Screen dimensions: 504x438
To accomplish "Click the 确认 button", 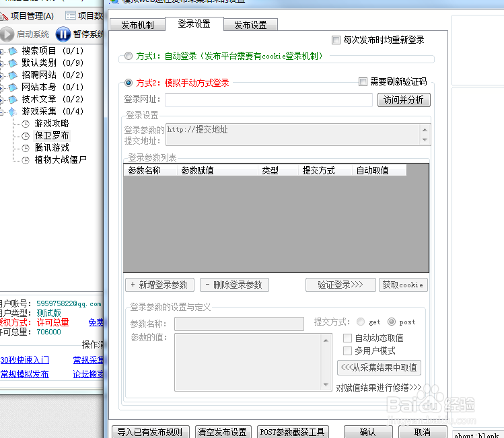I will coord(368,431).
